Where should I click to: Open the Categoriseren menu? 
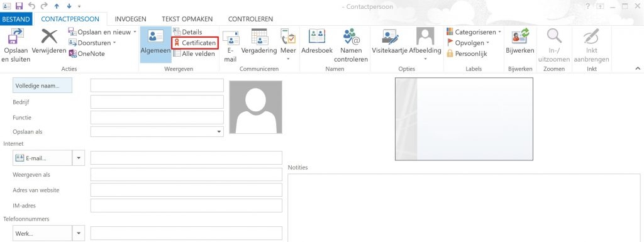[474, 32]
